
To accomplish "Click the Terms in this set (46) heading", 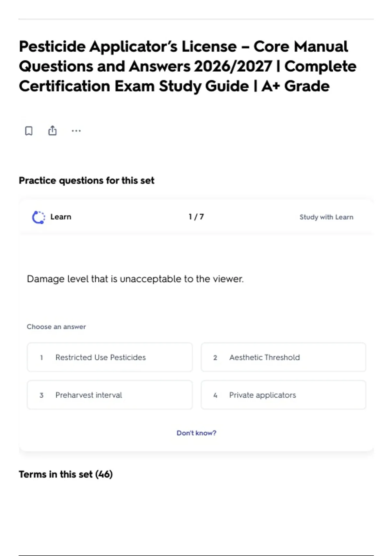I will pyautogui.click(x=66, y=474).
